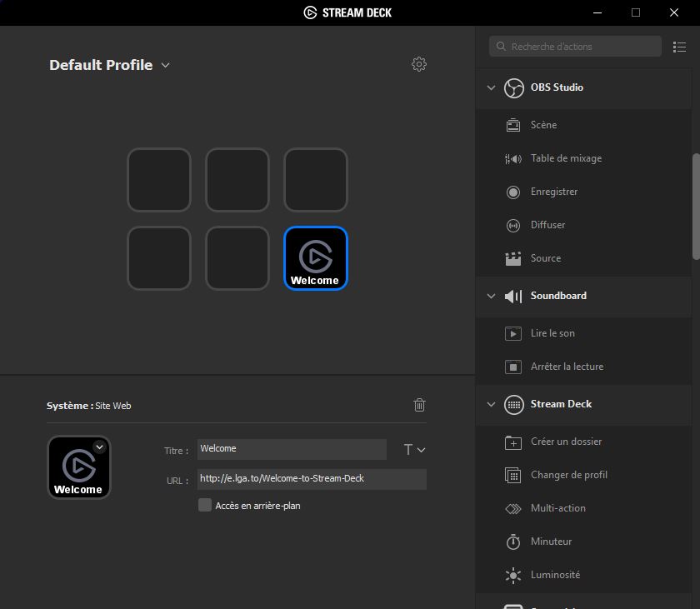Image resolution: width=700 pixels, height=609 pixels.
Task: Minimize the Stream Deck window
Action: [597, 12]
